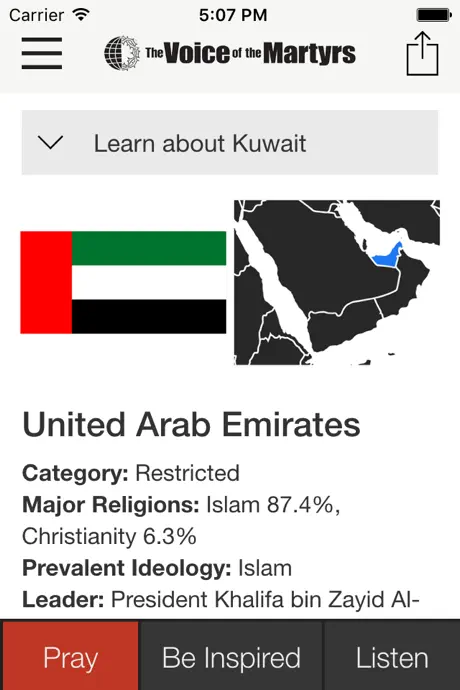Tap the Arabian Peninsula map

(x=337, y=282)
